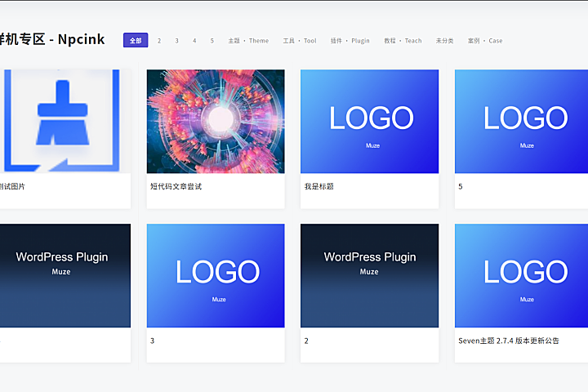Open category tab 3 in the filter bar
This screenshot has height=392, width=588.
click(x=176, y=40)
